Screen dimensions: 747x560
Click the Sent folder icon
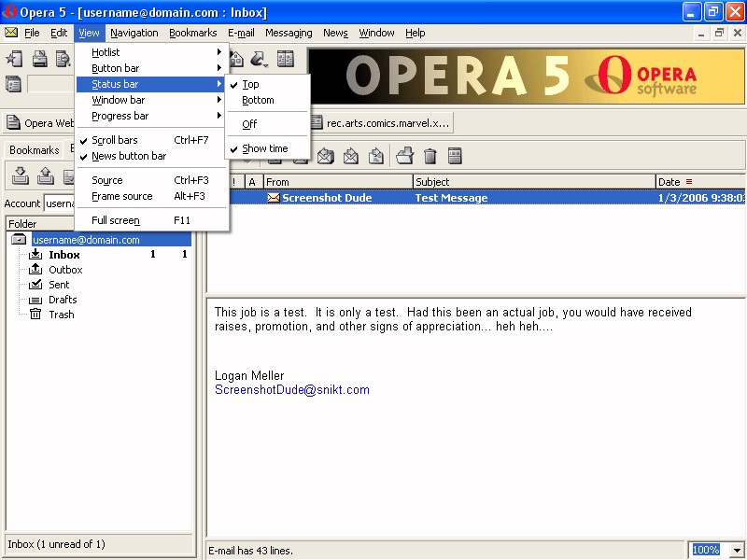[x=35, y=285]
